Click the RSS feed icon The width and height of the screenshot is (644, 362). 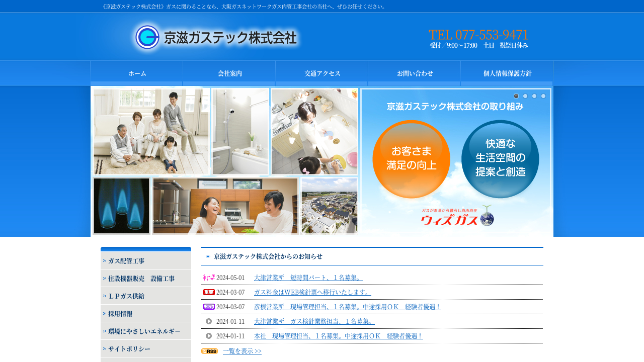tap(209, 351)
